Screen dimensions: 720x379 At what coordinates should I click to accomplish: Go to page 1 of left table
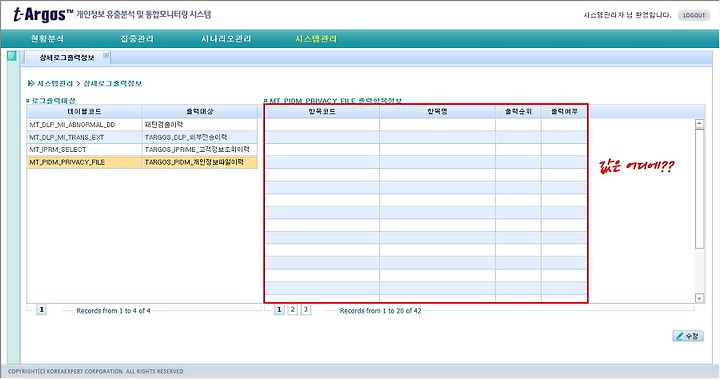pos(41,310)
